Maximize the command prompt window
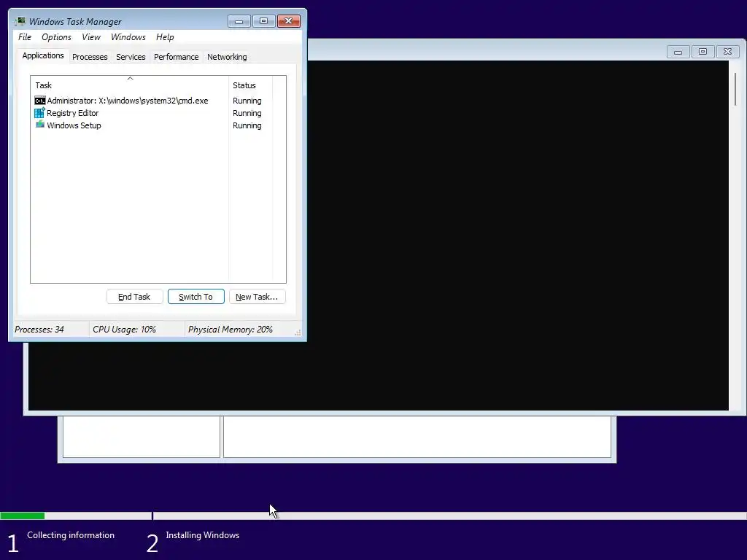 pos(703,52)
